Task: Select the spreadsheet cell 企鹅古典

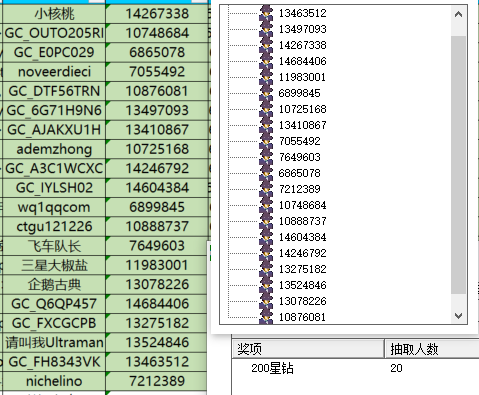Action: point(54,284)
